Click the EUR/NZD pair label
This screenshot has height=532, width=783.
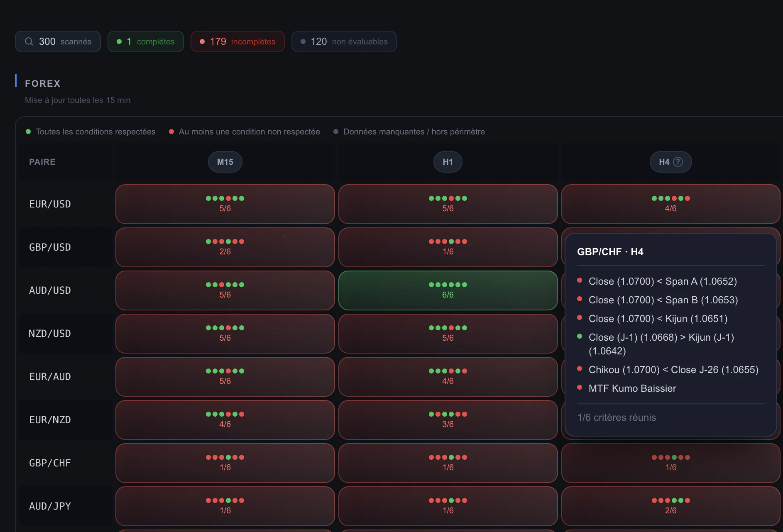tap(50, 420)
